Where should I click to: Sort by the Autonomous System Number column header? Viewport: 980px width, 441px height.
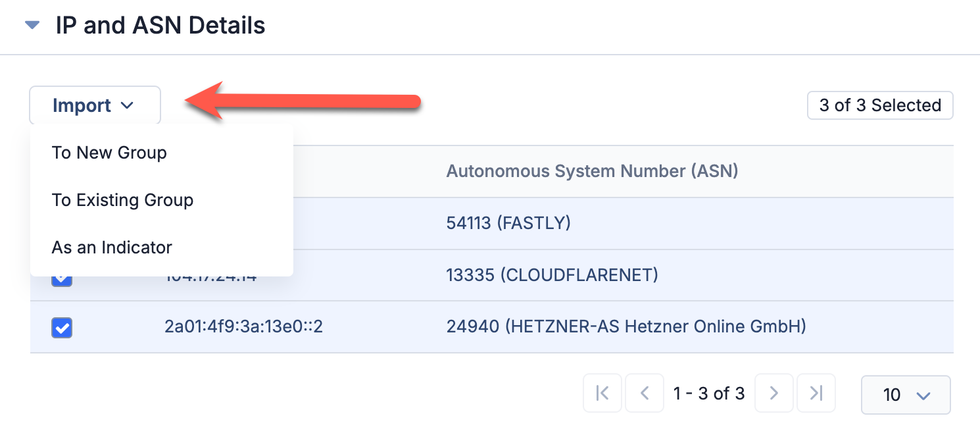pyautogui.click(x=592, y=171)
